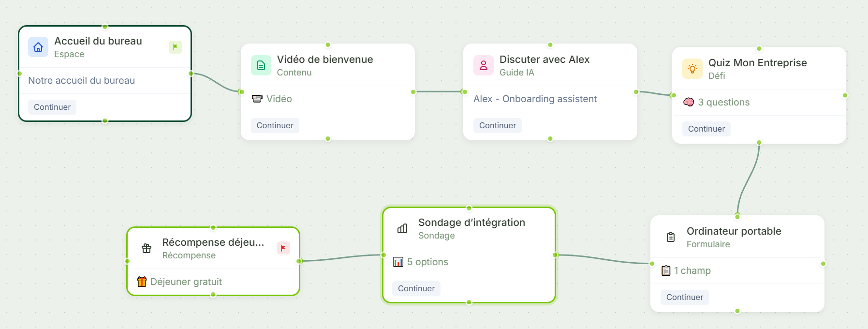Click the clipboard icon on Ordinateur portable
The image size is (868, 329).
click(x=670, y=237)
